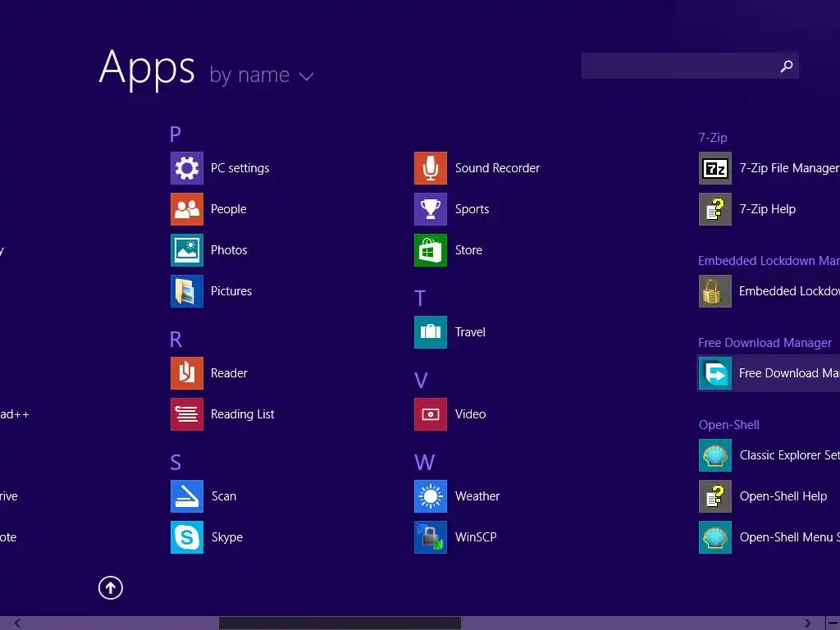Click inside the apps search box
This screenshot has height=630, width=840.
690,66
